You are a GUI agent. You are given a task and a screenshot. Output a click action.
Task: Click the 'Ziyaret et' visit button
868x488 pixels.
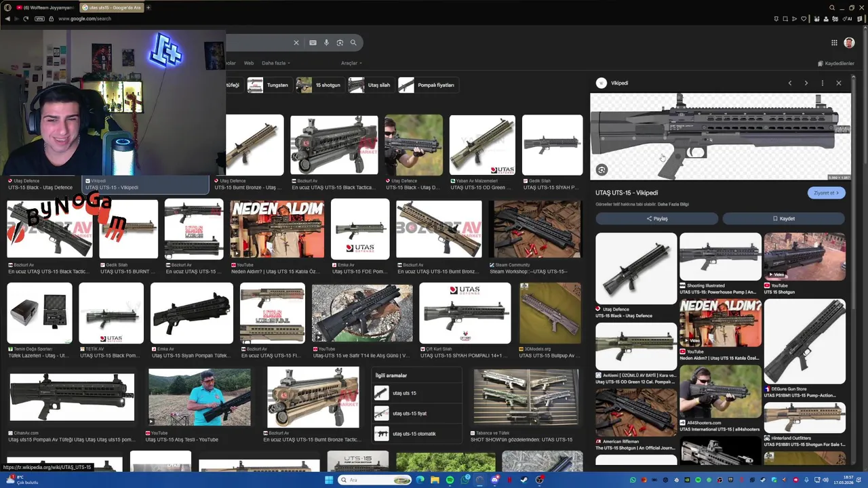(826, 192)
